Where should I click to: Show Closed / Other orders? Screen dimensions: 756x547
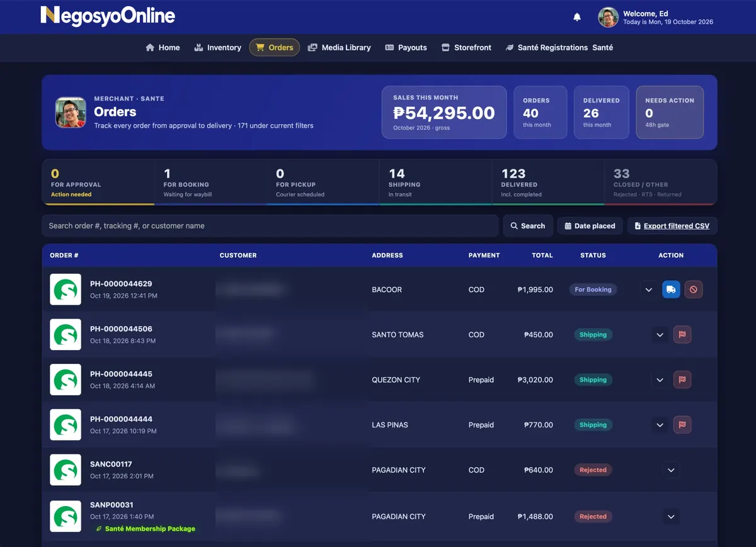[660, 182]
